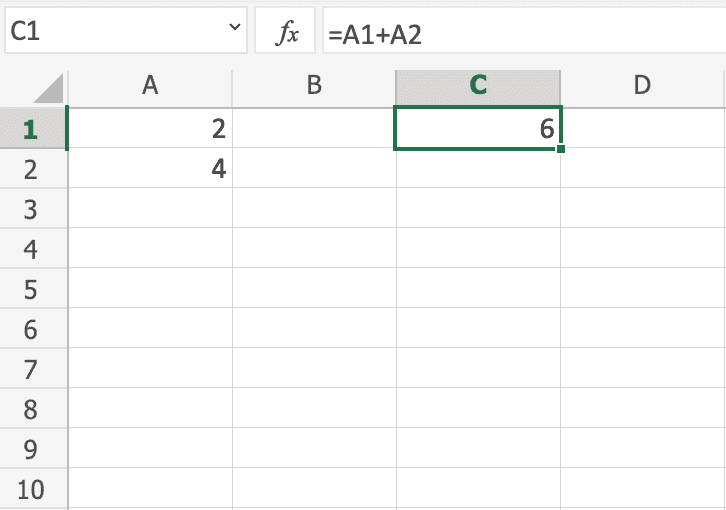The image size is (726, 510).
Task: Select column C header
Action: click(x=478, y=86)
